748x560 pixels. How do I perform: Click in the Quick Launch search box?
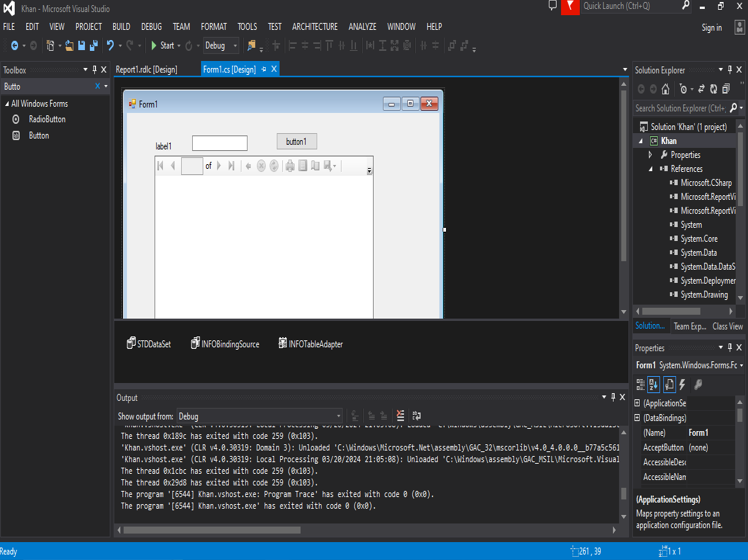pyautogui.click(x=630, y=6)
